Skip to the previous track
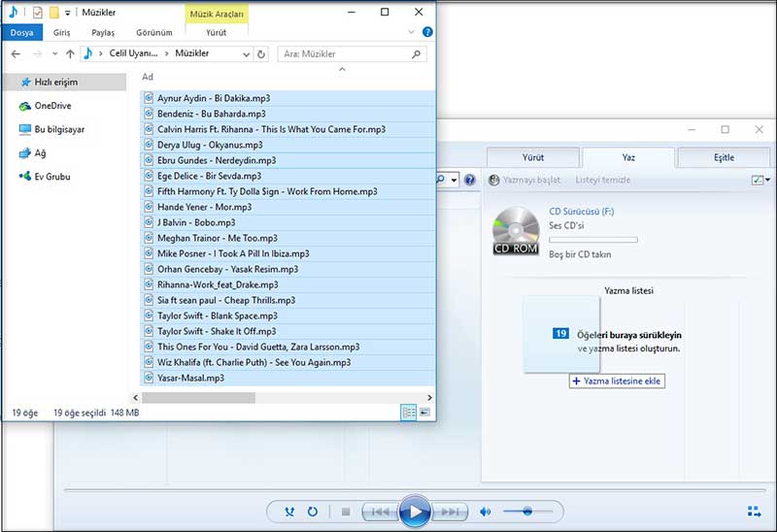The width and height of the screenshot is (777, 532). click(380, 512)
